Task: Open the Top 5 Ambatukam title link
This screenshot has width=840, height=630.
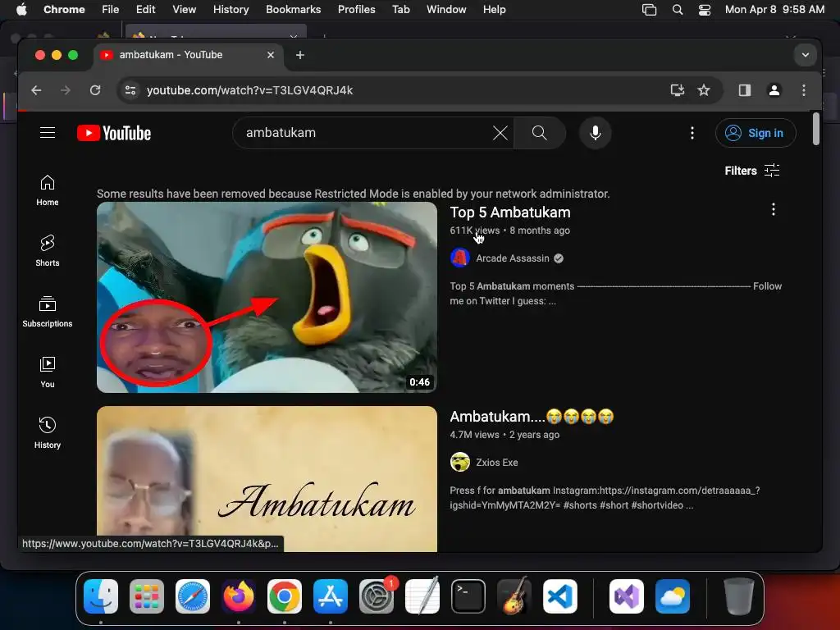Action: point(510,212)
